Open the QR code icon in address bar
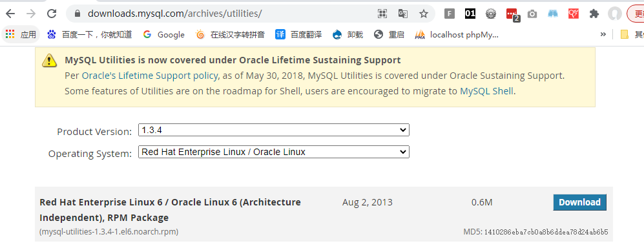This screenshot has height=250, width=644. click(x=382, y=14)
